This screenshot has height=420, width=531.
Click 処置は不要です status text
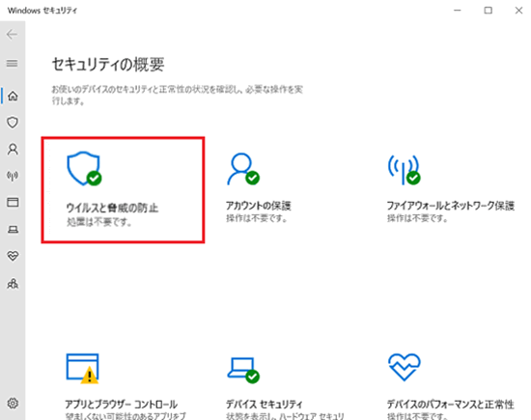coord(98,222)
